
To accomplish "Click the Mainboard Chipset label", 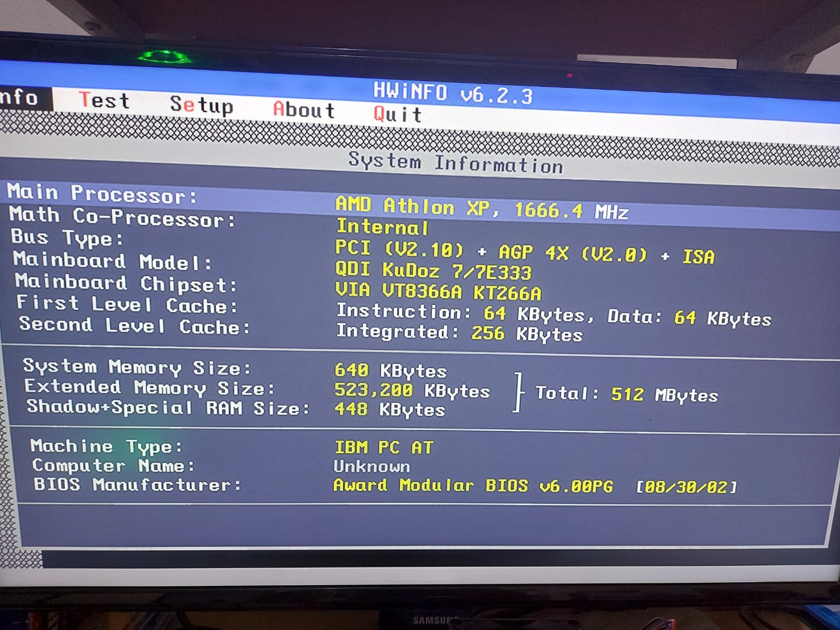I will [127, 283].
